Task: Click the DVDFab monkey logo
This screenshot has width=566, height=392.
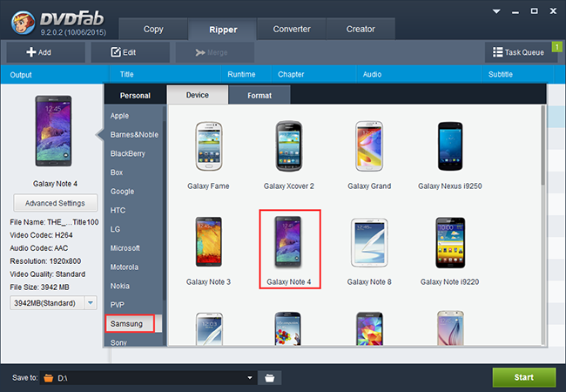Action: coord(24,23)
